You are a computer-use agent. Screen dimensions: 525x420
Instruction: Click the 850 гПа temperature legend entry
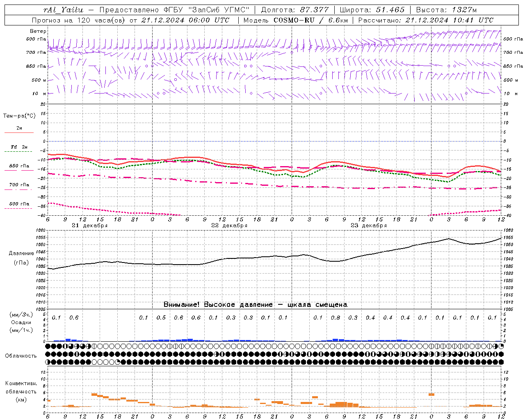click(19, 166)
